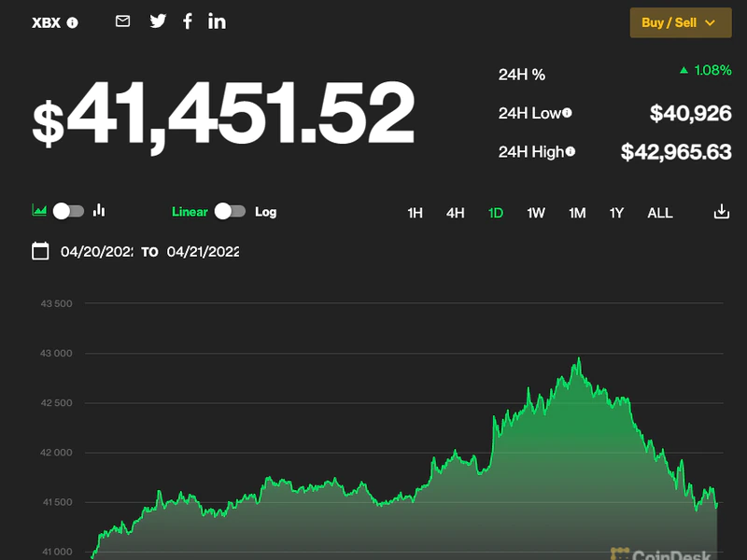Switch to the 1W time range
The width and height of the screenshot is (747, 560).
coord(536,213)
